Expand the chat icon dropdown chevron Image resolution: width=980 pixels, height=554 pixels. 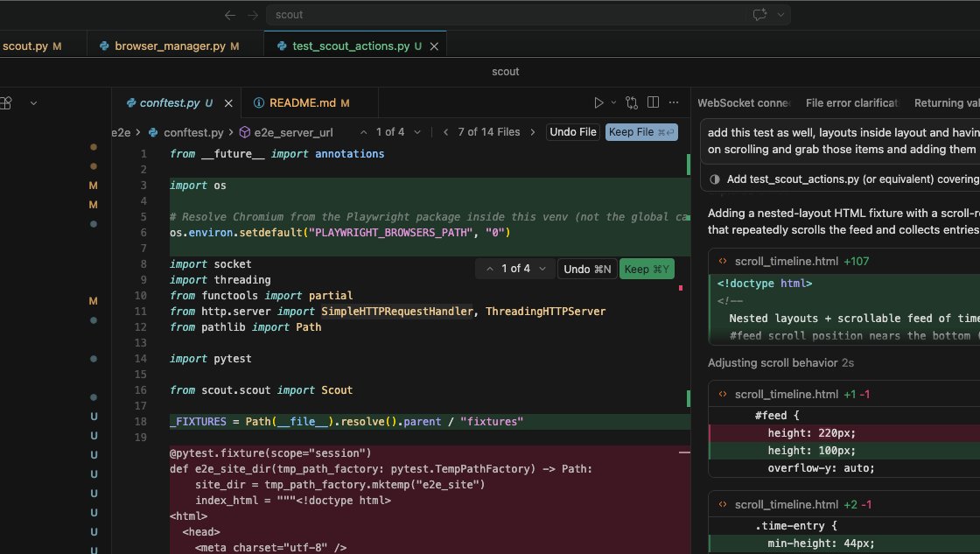coord(780,15)
